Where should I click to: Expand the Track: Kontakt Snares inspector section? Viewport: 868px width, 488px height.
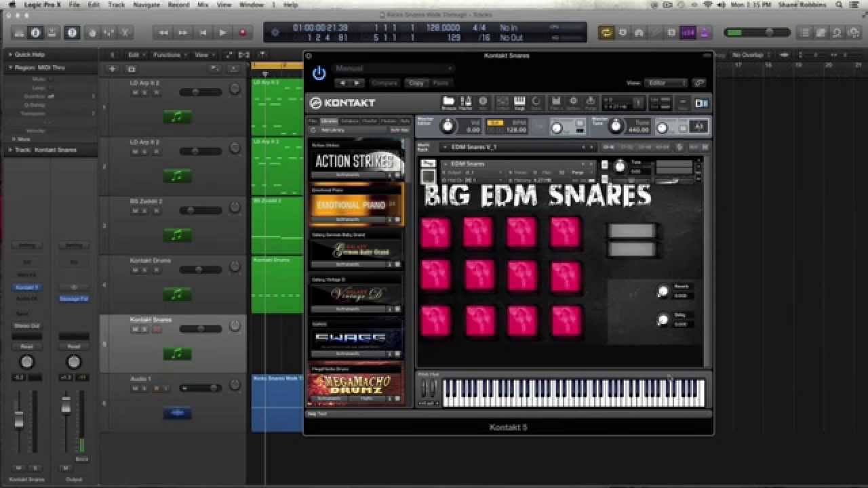tap(11, 150)
